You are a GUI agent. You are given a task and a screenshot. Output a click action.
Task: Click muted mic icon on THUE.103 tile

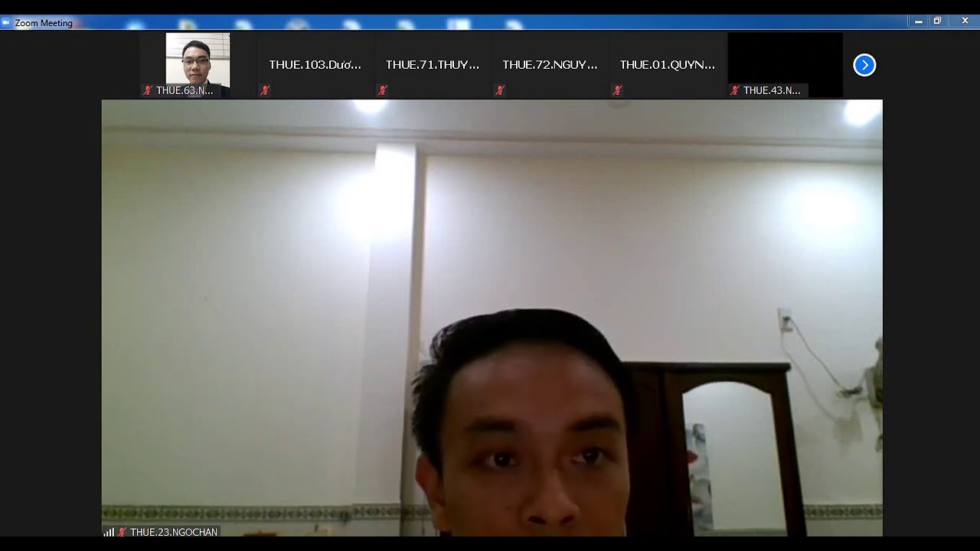pyautogui.click(x=265, y=90)
